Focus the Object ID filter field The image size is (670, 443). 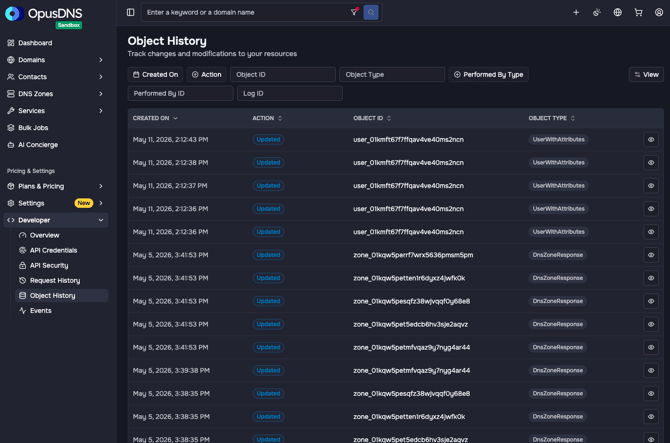point(283,74)
